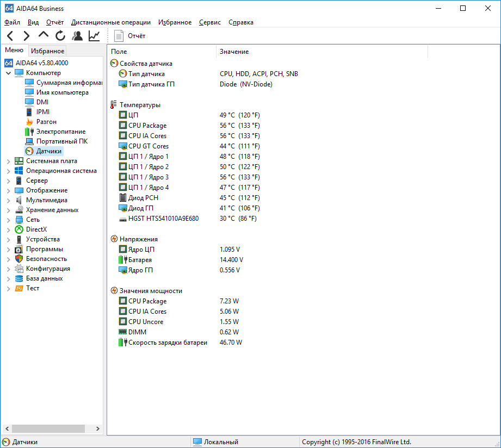The width and height of the screenshot is (501, 448).
Task: Open the Дистанционные операции menu
Action: (111, 22)
